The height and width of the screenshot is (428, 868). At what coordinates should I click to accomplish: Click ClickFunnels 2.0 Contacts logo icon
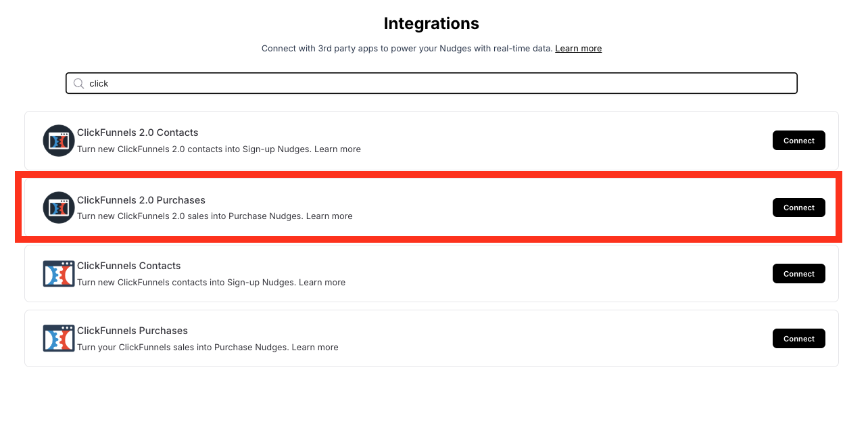point(59,141)
